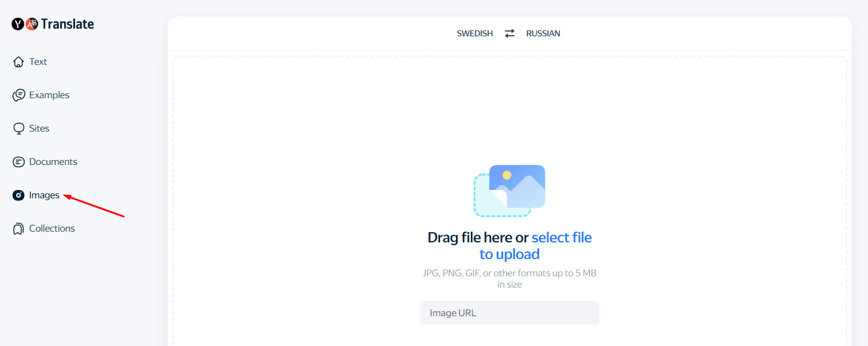Click the image placeholder illustration
Viewport: 868px width, 346px height.
(510, 191)
